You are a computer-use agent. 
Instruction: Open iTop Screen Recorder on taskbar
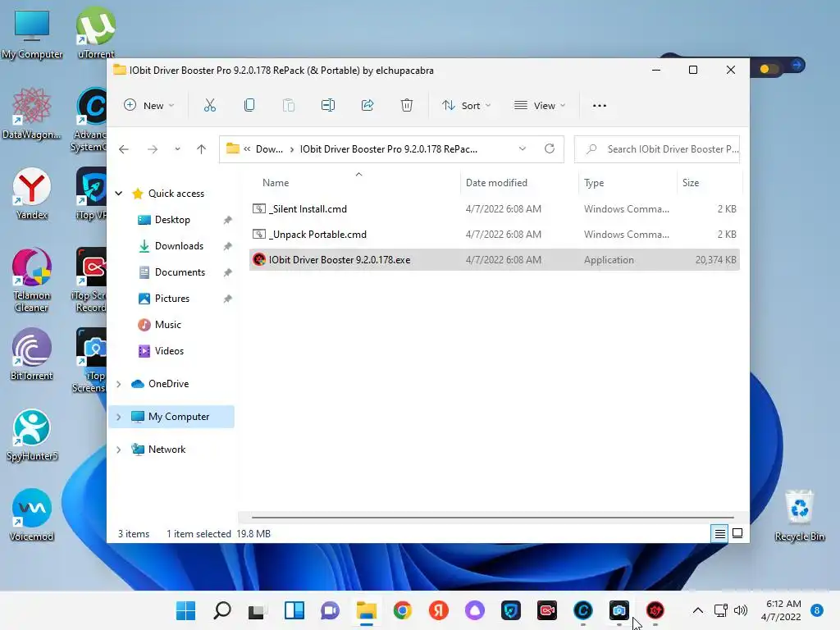click(547, 610)
